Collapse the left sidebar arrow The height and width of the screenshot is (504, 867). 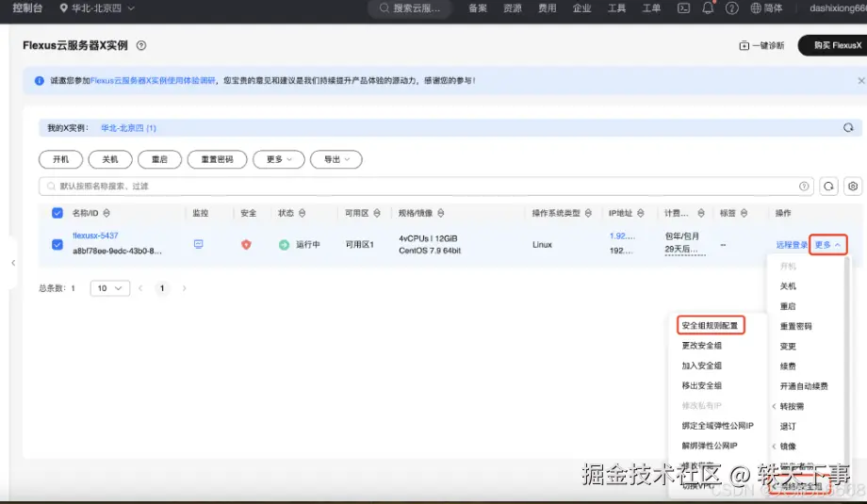13,263
